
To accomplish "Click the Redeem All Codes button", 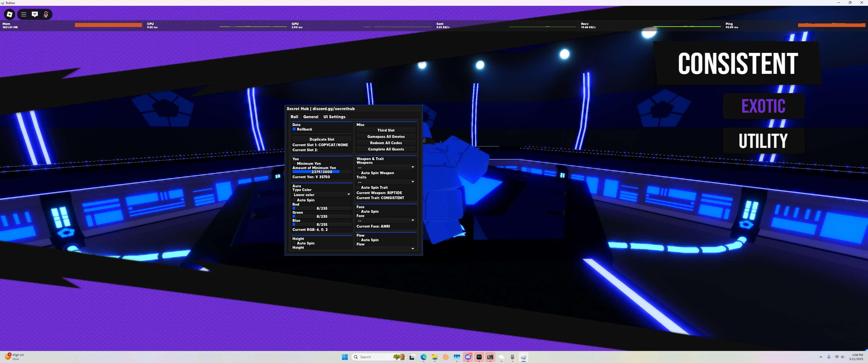I will pyautogui.click(x=386, y=143).
